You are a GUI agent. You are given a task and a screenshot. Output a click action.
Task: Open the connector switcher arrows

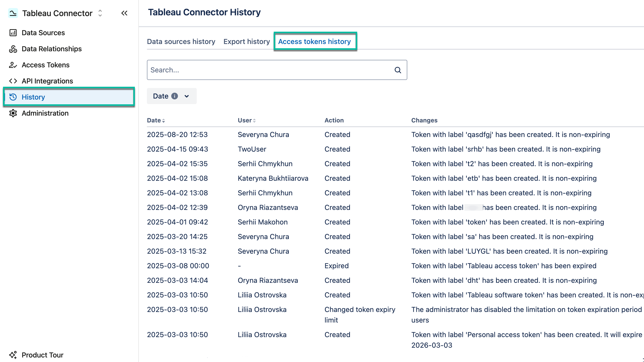tap(100, 13)
